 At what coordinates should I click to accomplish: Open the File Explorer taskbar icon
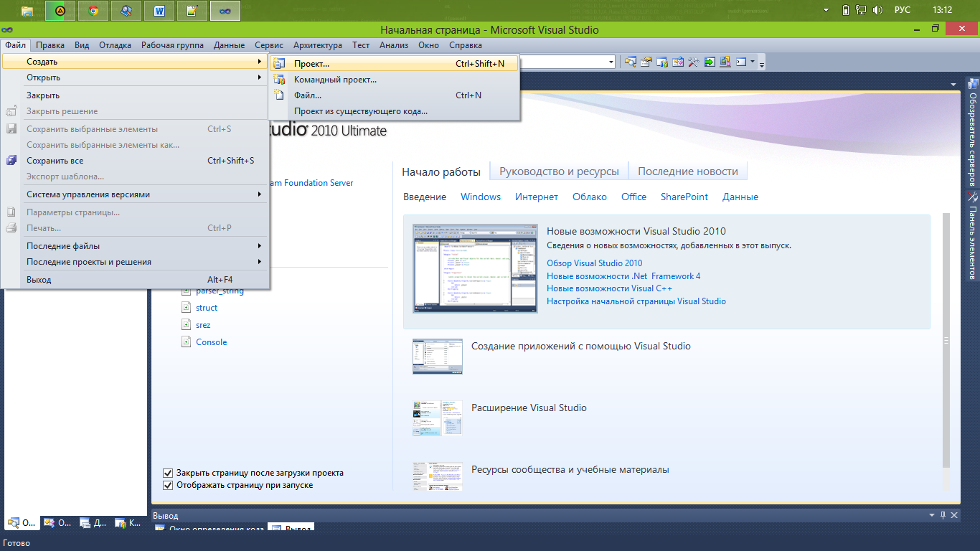pos(27,10)
